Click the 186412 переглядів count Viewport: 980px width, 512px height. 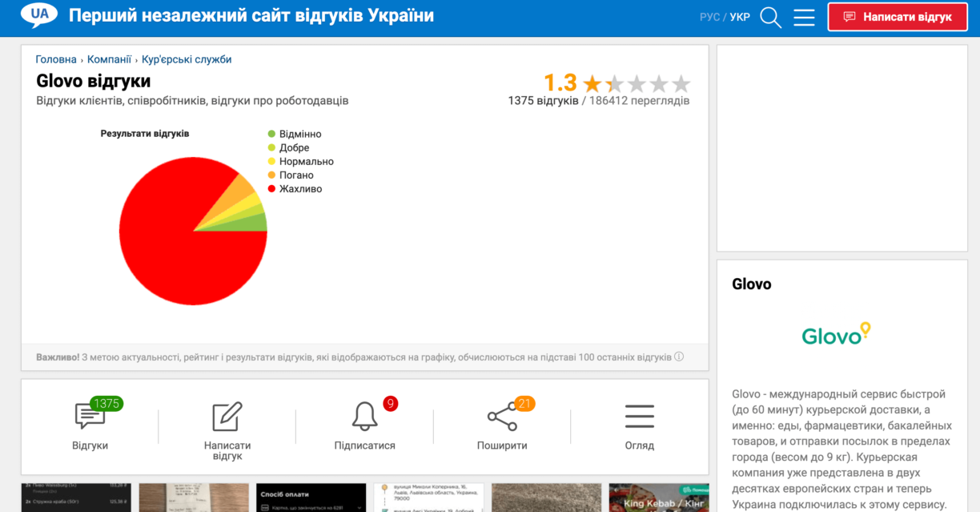pyautogui.click(x=639, y=101)
